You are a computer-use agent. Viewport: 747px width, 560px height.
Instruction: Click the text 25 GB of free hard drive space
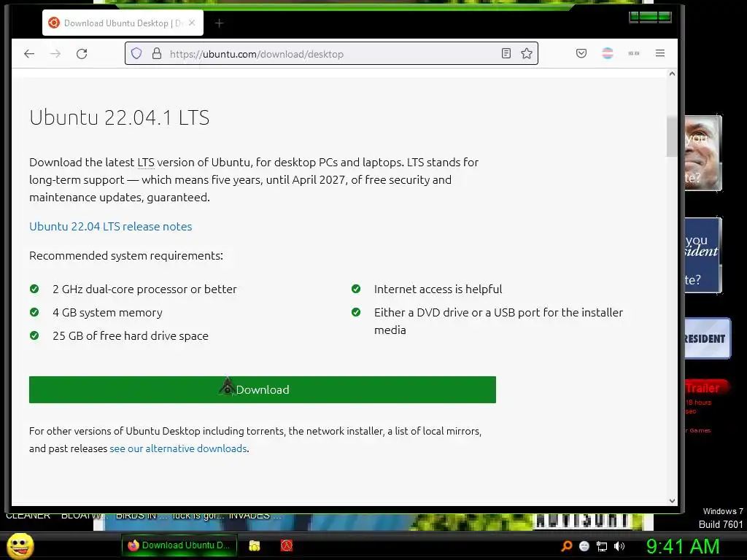[x=131, y=335]
